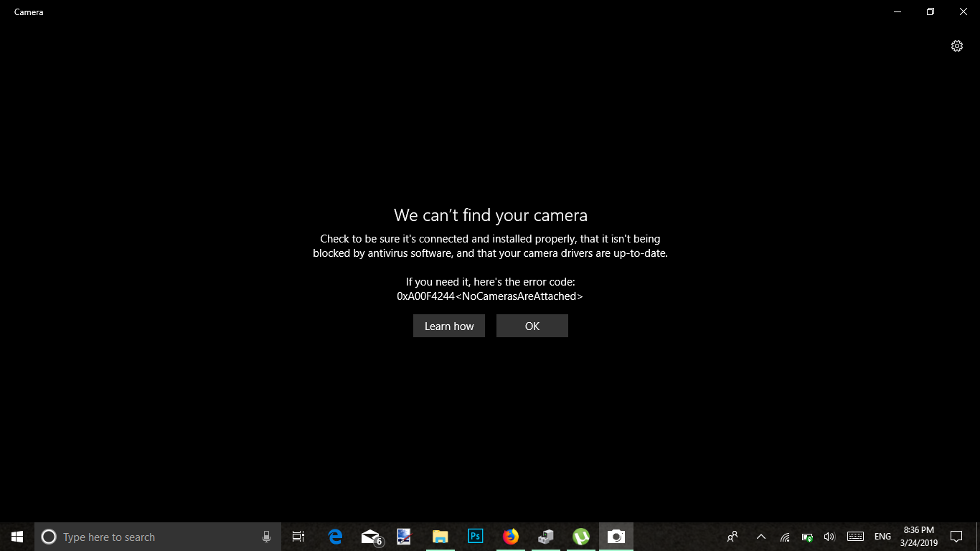The width and height of the screenshot is (980, 551).
Task: Open Firefox from the taskbar
Action: point(510,536)
